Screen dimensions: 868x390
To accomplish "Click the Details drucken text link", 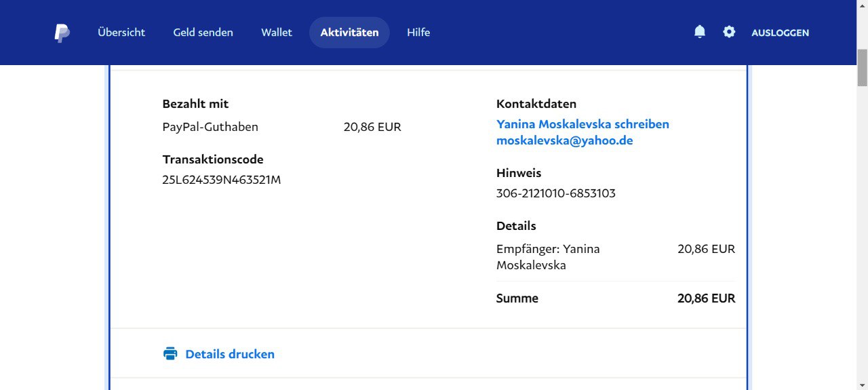I will (x=230, y=354).
